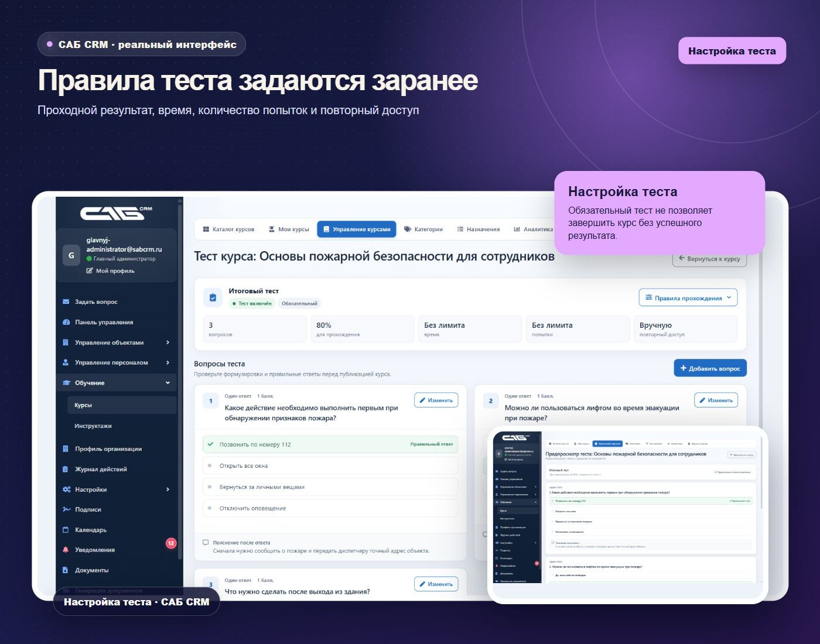820x644 pixels.
Task: Click Изменить for the lift evacuation question
Action: [x=716, y=400]
